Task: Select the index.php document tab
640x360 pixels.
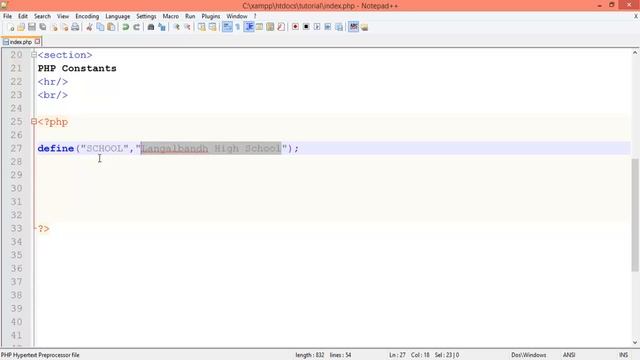Action: [20, 42]
